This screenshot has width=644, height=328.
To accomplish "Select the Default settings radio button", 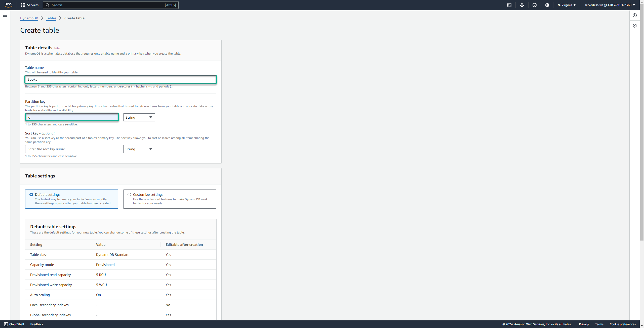I will 31,194.
